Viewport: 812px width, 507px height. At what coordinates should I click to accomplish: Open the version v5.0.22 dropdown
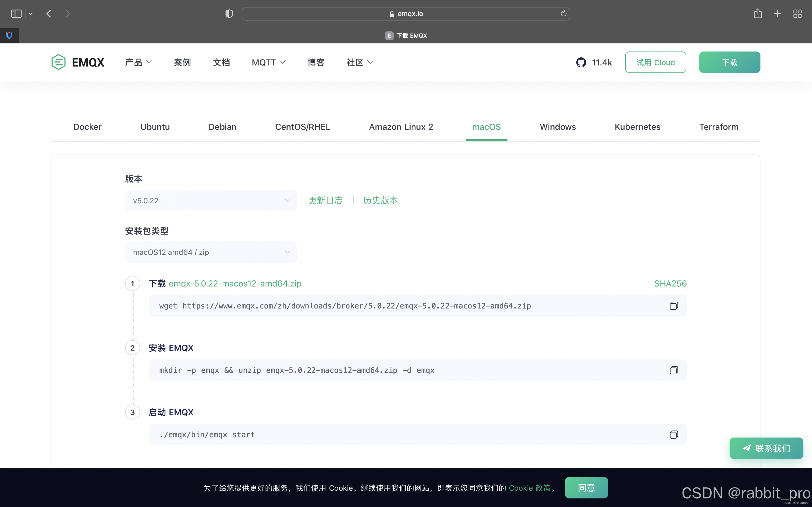tap(211, 201)
